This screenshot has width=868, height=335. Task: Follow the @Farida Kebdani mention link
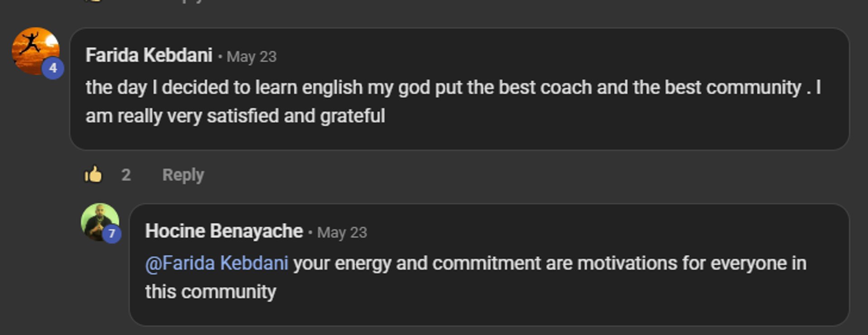(x=217, y=263)
